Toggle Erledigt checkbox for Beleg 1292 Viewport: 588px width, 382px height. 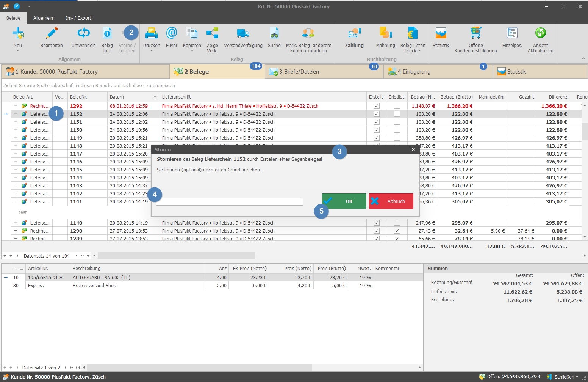(x=397, y=106)
